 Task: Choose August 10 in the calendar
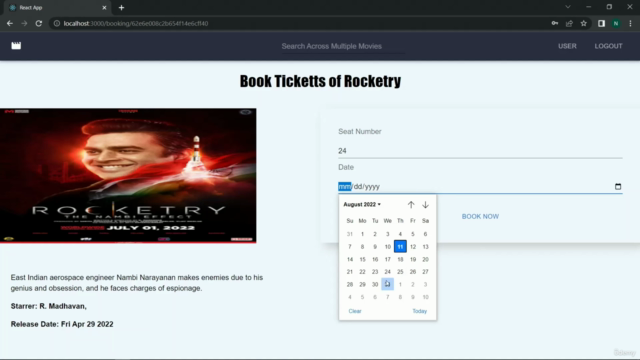tap(387, 247)
